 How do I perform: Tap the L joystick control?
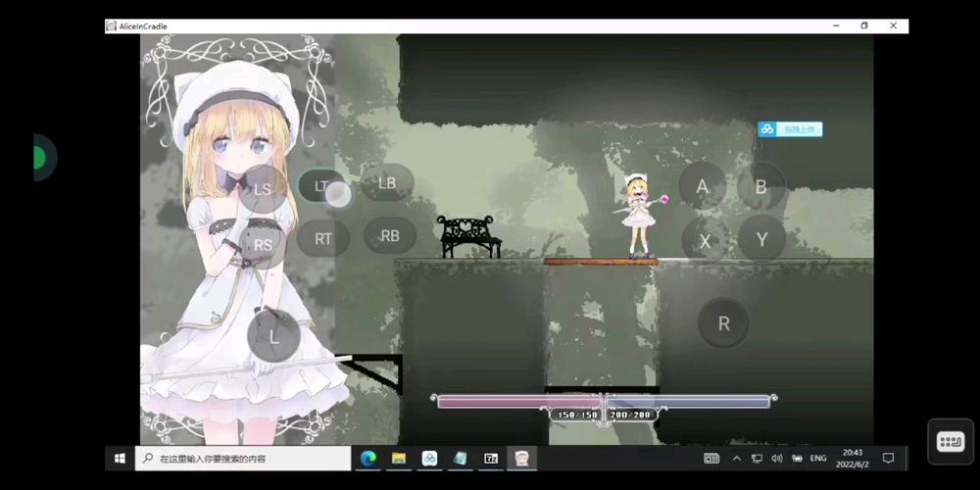(273, 336)
